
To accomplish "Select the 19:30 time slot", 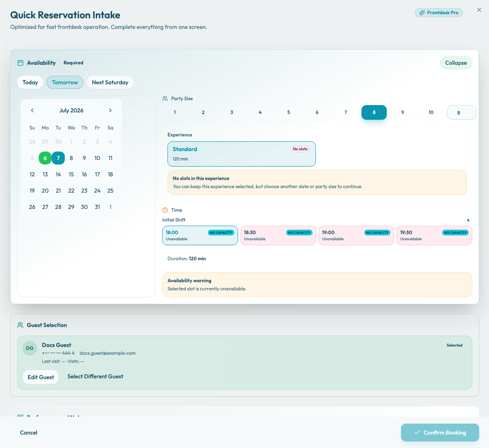I will click(434, 235).
